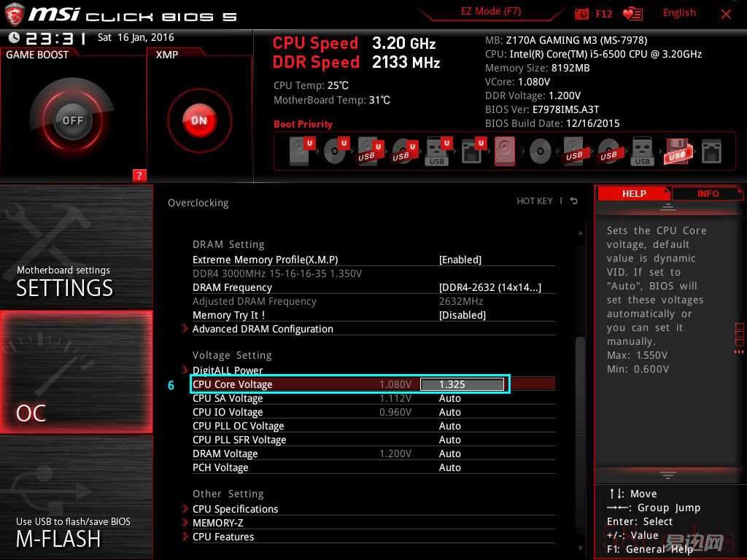Image resolution: width=747 pixels, height=560 pixels.
Task: Toggle the XMP ON button
Action: 199,120
